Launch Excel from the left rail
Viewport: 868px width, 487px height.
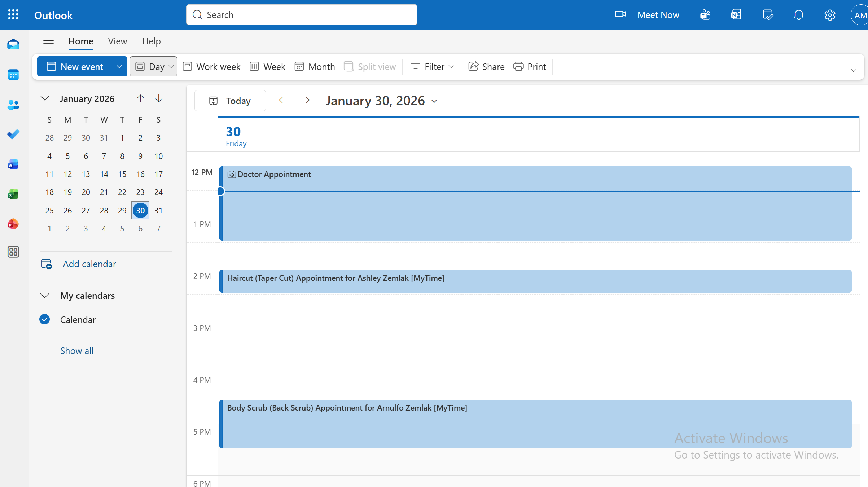click(13, 194)
